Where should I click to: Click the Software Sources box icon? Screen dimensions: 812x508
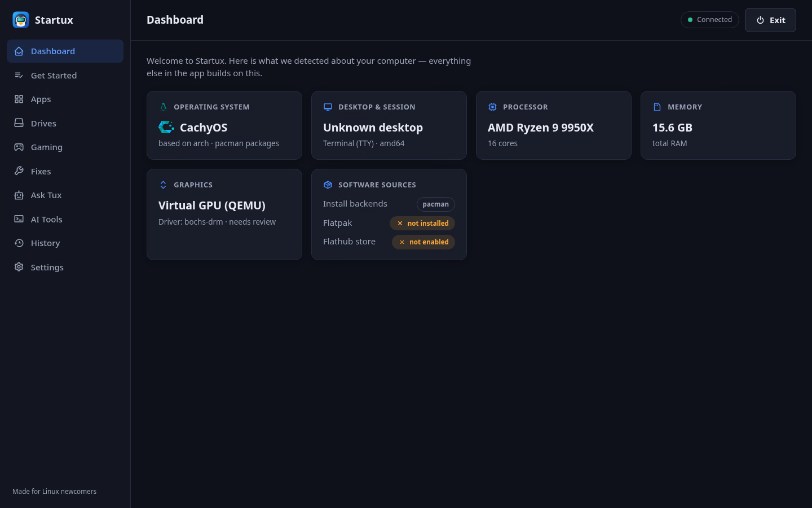click(x=328, y=185)
